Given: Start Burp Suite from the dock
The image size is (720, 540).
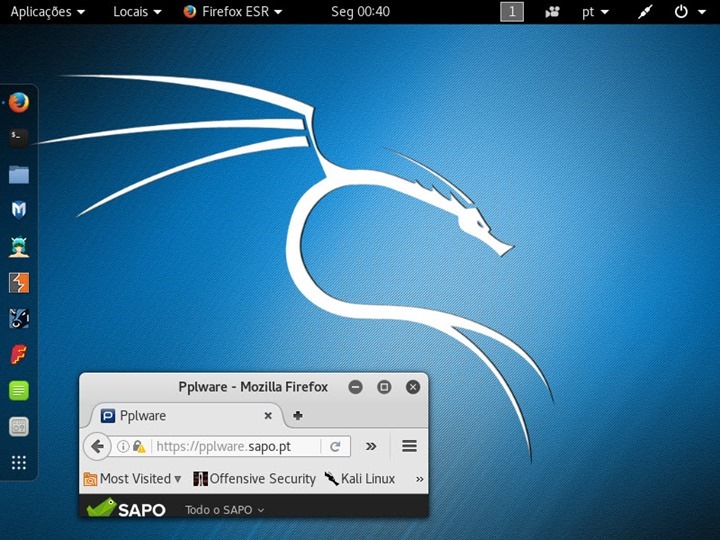Looking at the screenshot, I should [19, 283].
